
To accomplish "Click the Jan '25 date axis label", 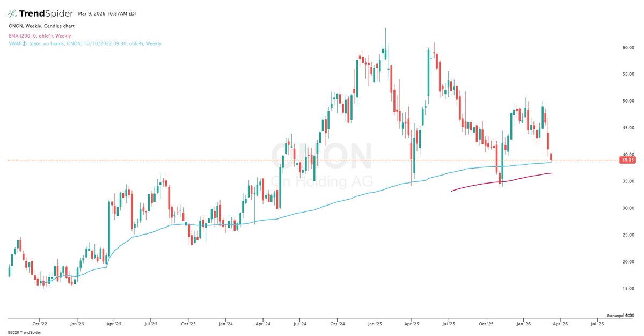I will pyautogui.click(x=375, y=324).
